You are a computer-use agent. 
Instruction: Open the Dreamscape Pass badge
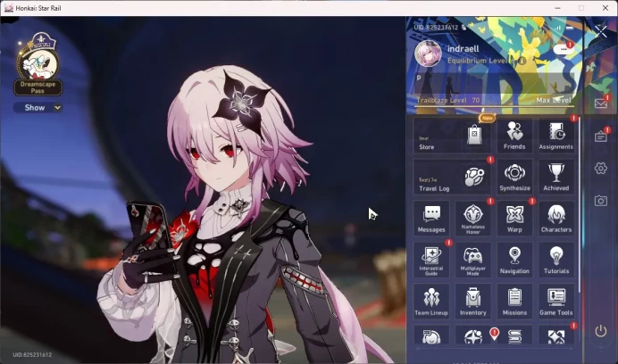coord(38,64)
